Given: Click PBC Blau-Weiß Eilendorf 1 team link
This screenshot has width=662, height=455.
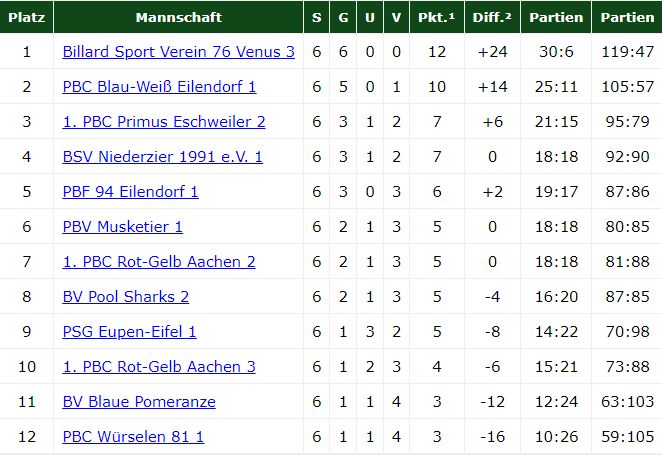Looking at the screenshot, I should [x=159, y=87].
